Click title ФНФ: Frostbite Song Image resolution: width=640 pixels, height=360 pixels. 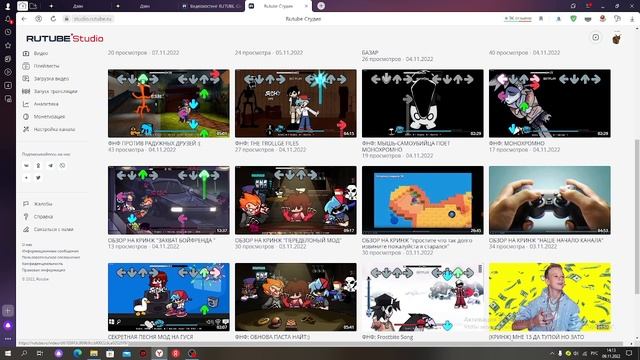(x=387, y=337)
